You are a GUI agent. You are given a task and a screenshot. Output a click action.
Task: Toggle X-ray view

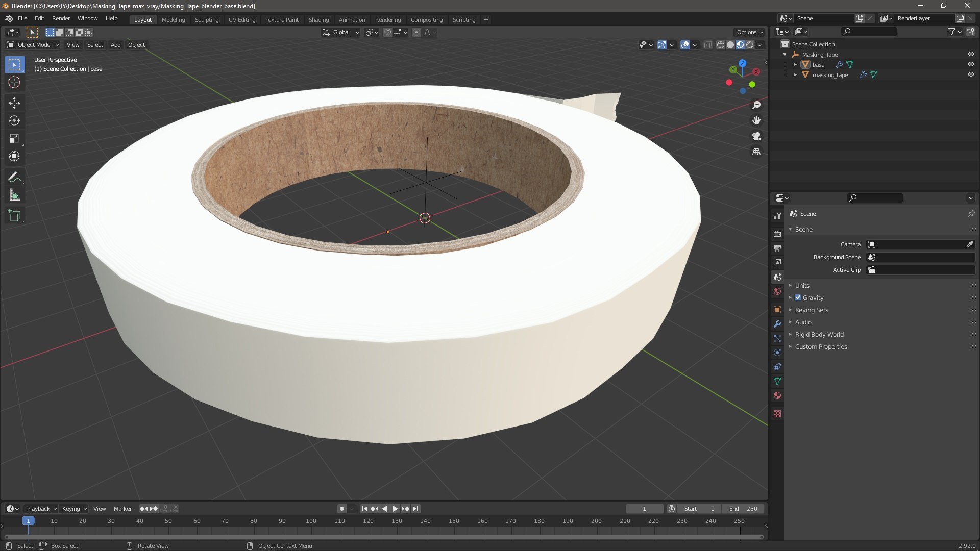707,45
